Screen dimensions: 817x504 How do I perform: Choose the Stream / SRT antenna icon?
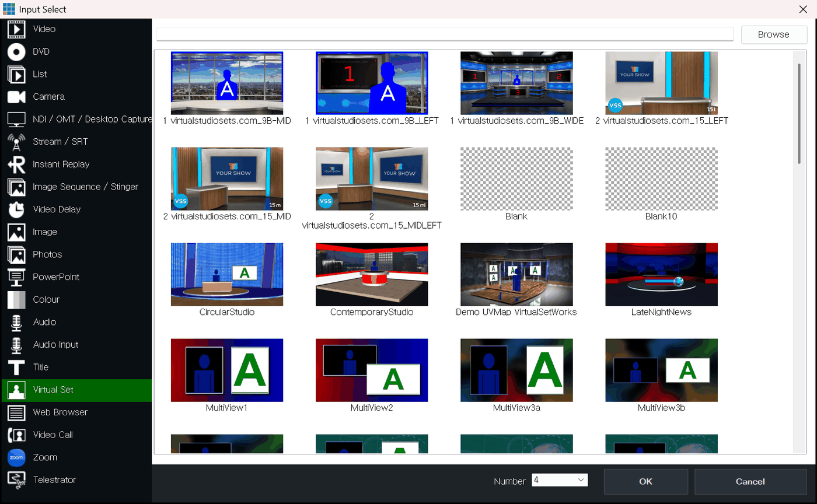tap(16, 142)
